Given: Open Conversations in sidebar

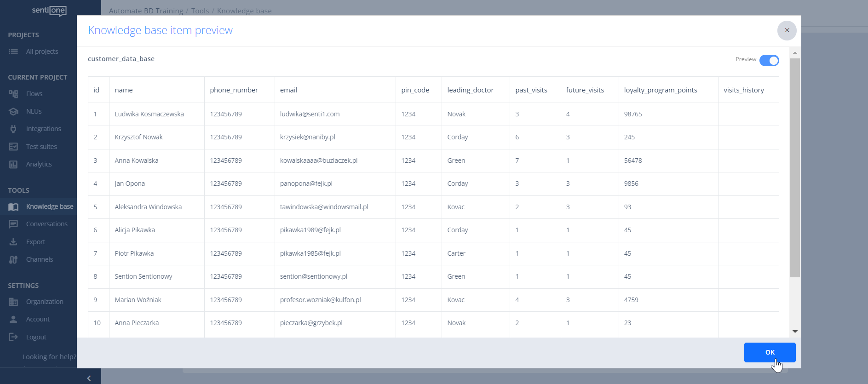Looking at the screenshot, I should point(46,224).
